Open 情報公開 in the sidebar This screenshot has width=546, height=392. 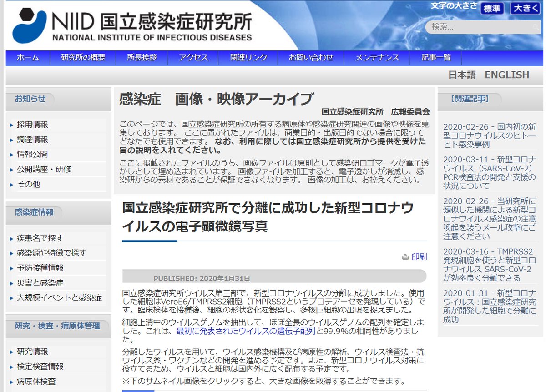click(32, 154)
